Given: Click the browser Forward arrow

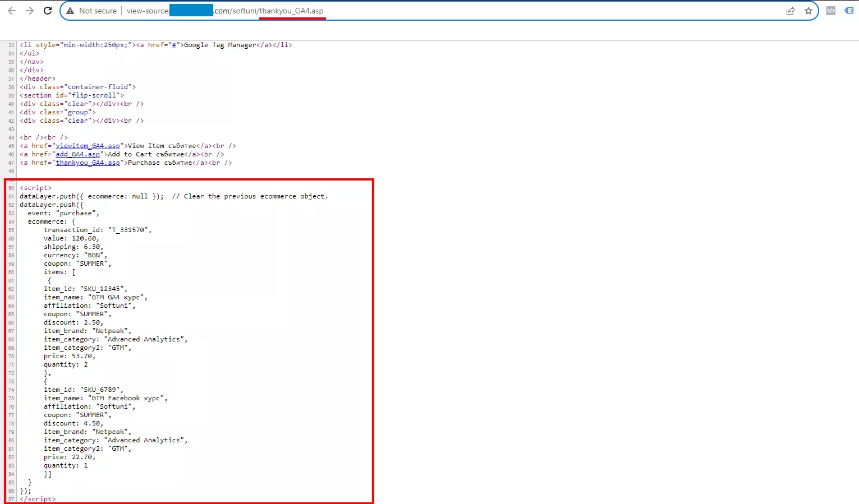Looking at the screenshot, I should coord(30,11).
